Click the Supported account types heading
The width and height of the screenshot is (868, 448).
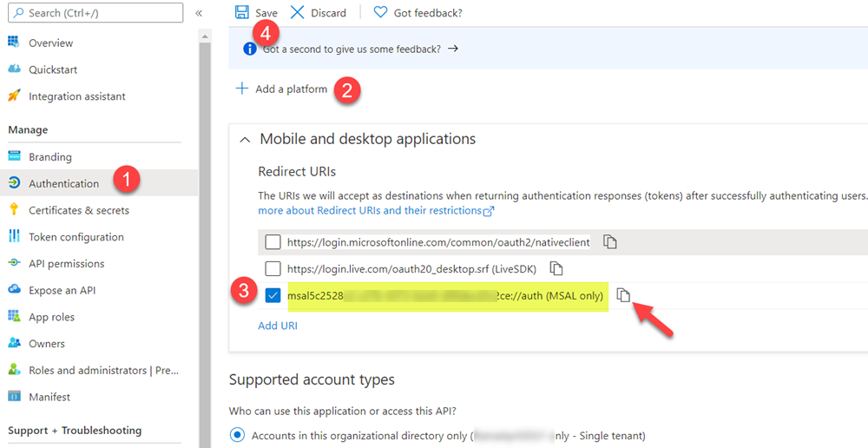(312, 380)
